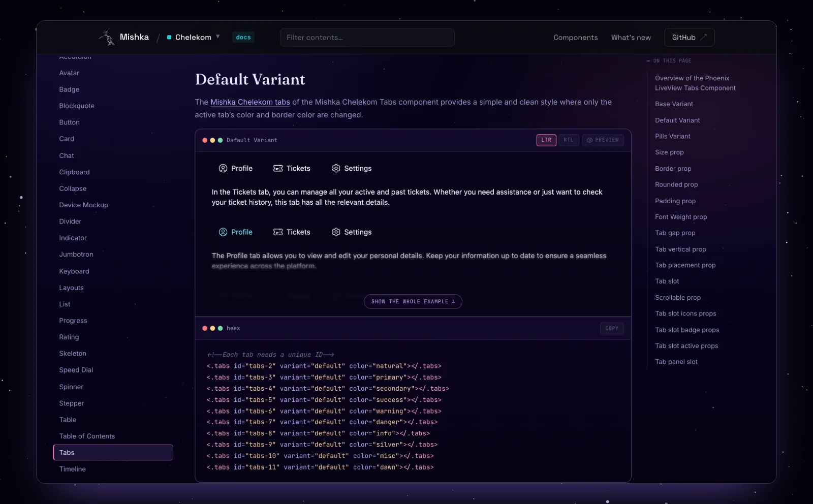Click the PREVIEW button
Viewport: 813px width, 504px height.
603,140
